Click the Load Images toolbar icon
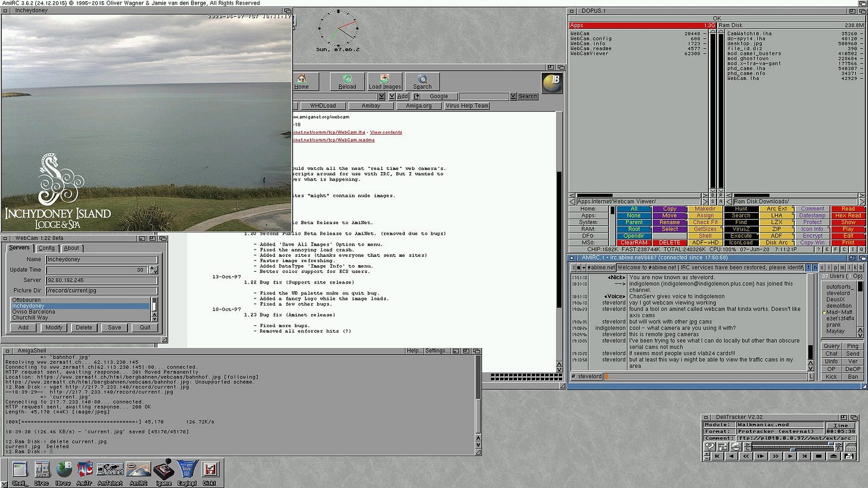Viewport: 868px width, 488px height. (385, 82)
